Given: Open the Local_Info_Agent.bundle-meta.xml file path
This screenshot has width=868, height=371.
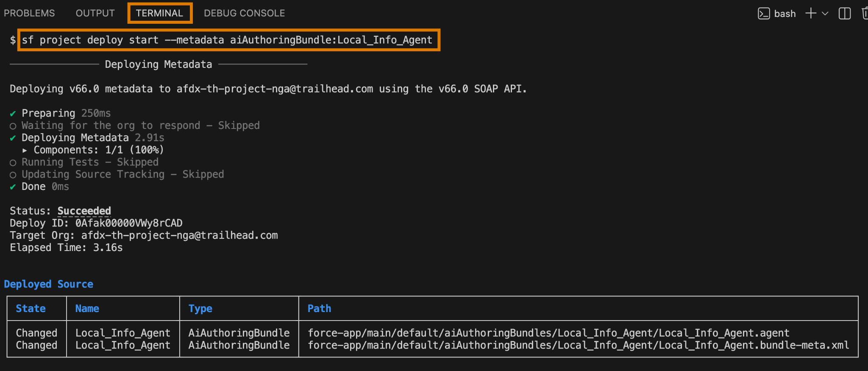Looking at the screenshot, I should tap(578, 345).
